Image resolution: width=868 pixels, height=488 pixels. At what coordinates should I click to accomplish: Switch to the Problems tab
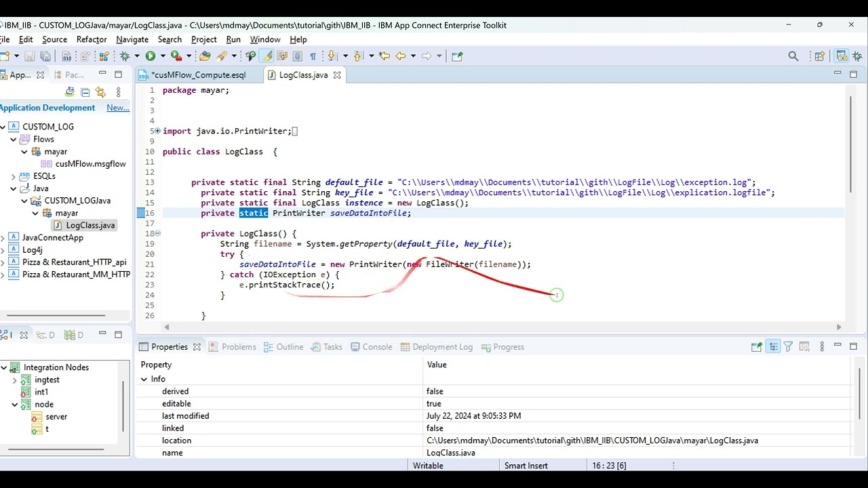click(233, 347)
